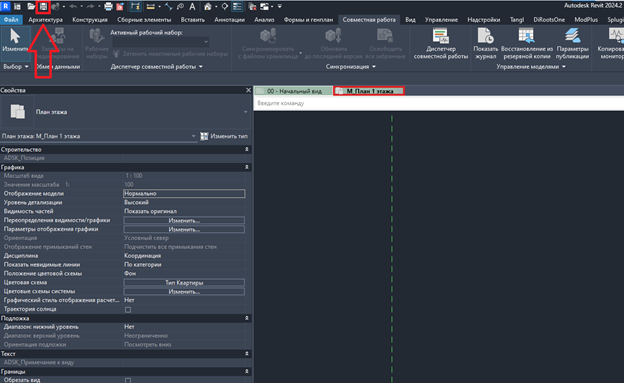Toggle the Траектория солнца checkbox

[128, 309]
